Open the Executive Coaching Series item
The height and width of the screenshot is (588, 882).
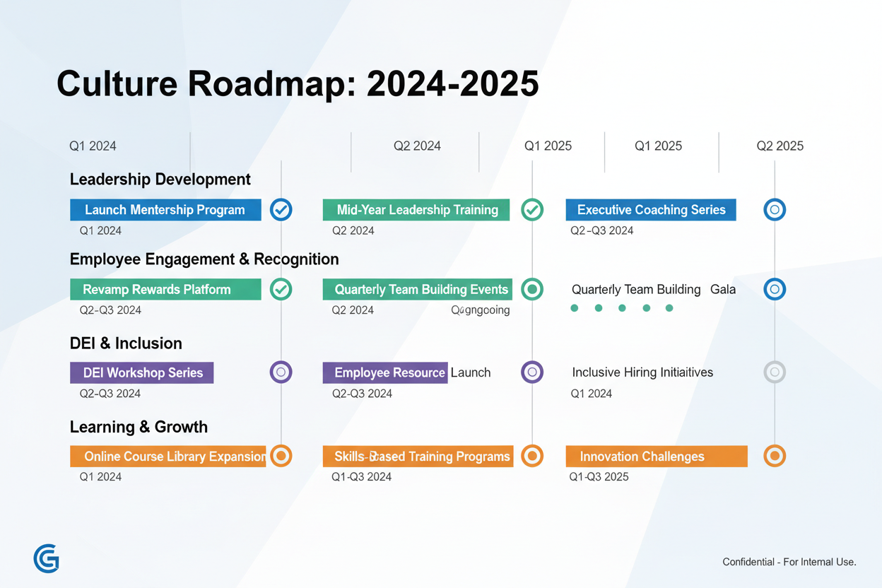[x=650, y=209]
